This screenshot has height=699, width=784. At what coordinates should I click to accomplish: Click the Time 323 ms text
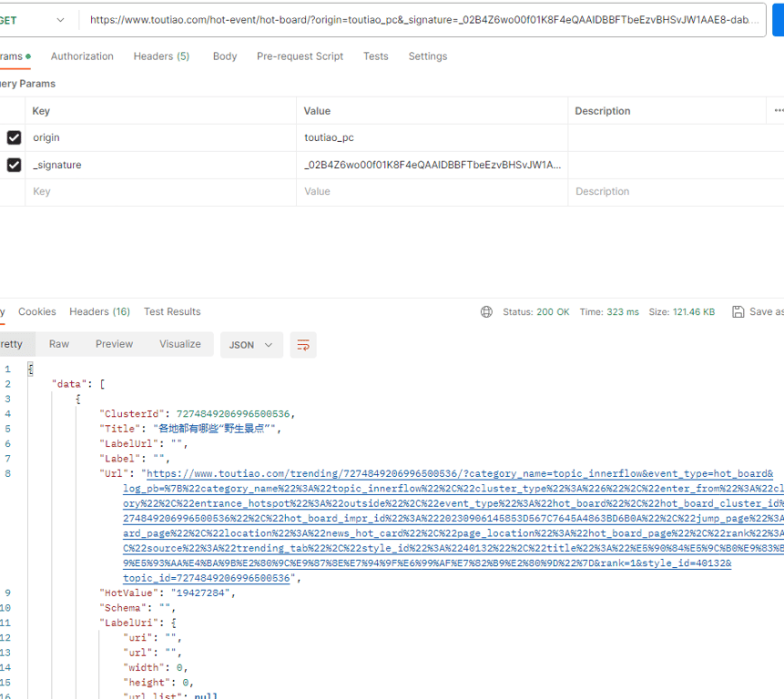[609, 312]
